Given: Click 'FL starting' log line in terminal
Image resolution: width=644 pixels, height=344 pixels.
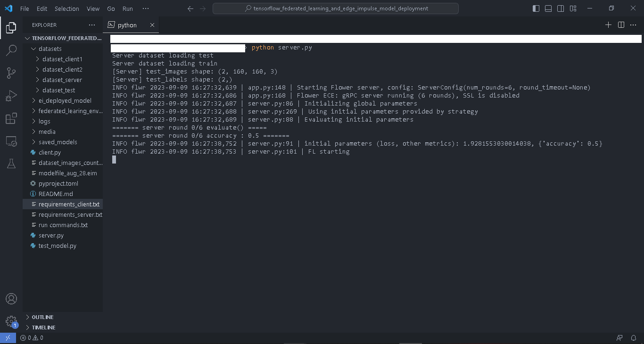Looking at the screenshot, I should tap(329, 152).
